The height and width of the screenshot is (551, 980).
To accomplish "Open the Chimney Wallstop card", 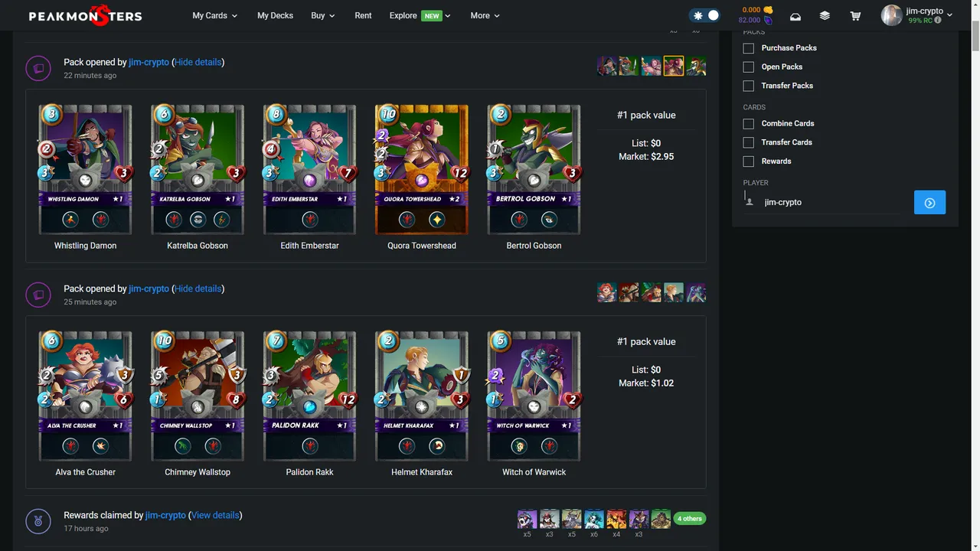I will pyautogui.click(x=198, y=396).
